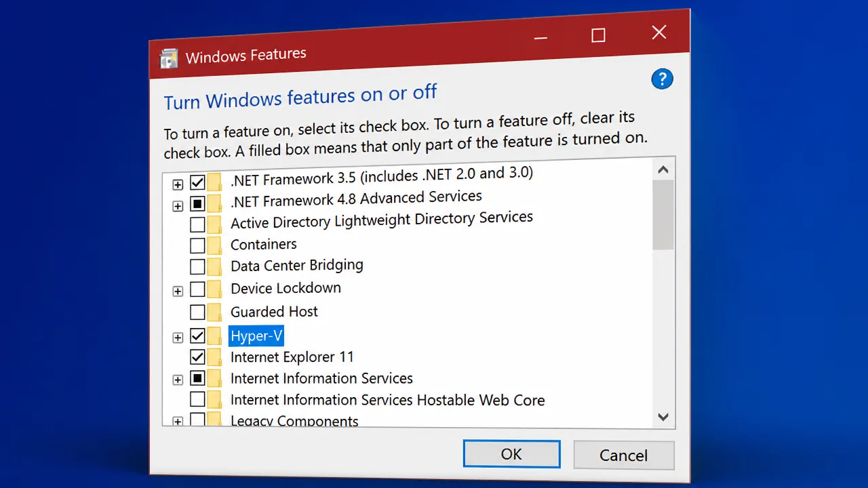Select the "Internet Information Services" label
Image resolution: width=868 pixels, height=488 pixels.
321,378
